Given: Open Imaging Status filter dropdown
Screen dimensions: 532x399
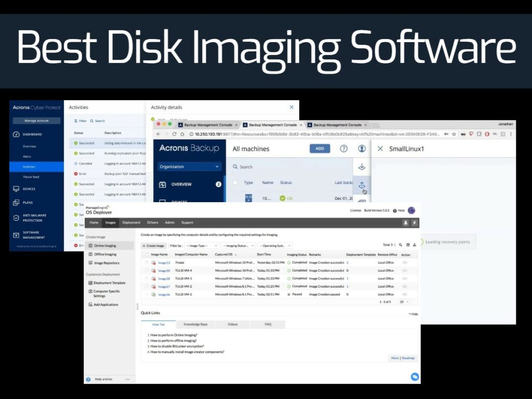Looking at the screenshot, I should (238, 246).
